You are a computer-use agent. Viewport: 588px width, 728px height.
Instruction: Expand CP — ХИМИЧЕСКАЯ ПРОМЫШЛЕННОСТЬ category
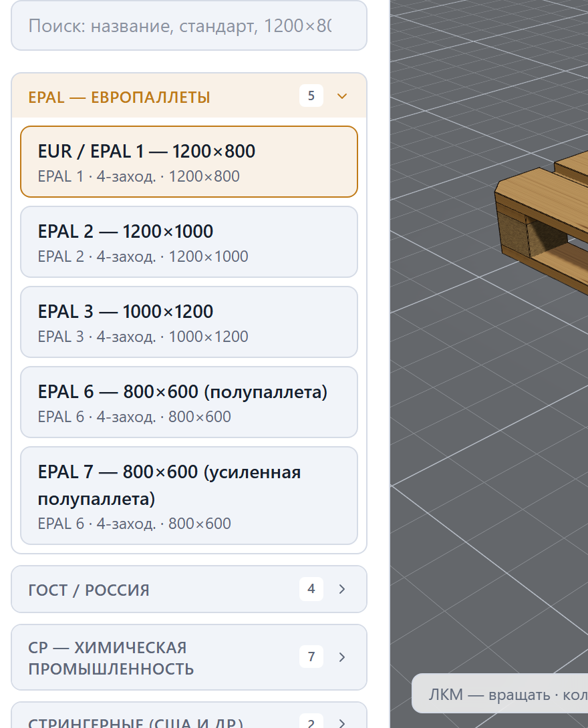coord(188,657)
